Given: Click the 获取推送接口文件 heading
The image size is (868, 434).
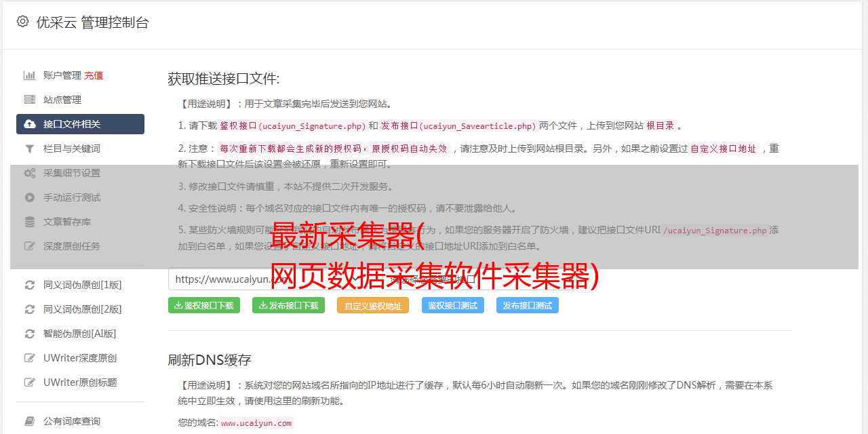Looking at the screenshot, I should [x=224, y=79].
